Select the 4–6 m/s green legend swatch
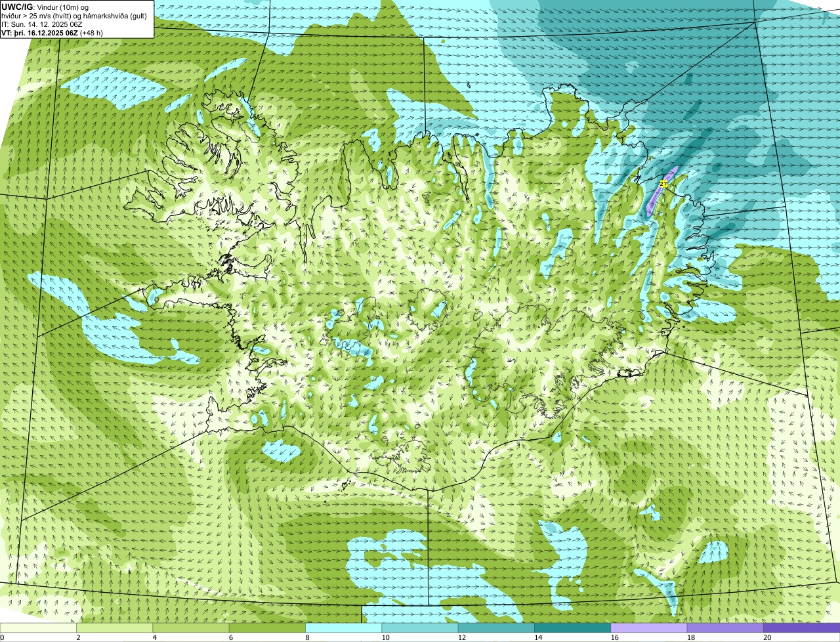 (191, 628)
